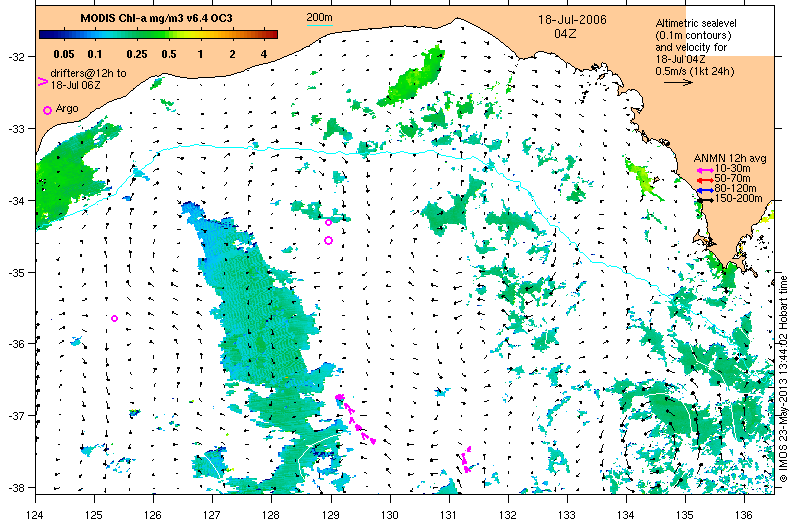800x520 pixels.
Task: Click the lower Argo float marker near 129E, 34.5S
Action: point(329,240)
